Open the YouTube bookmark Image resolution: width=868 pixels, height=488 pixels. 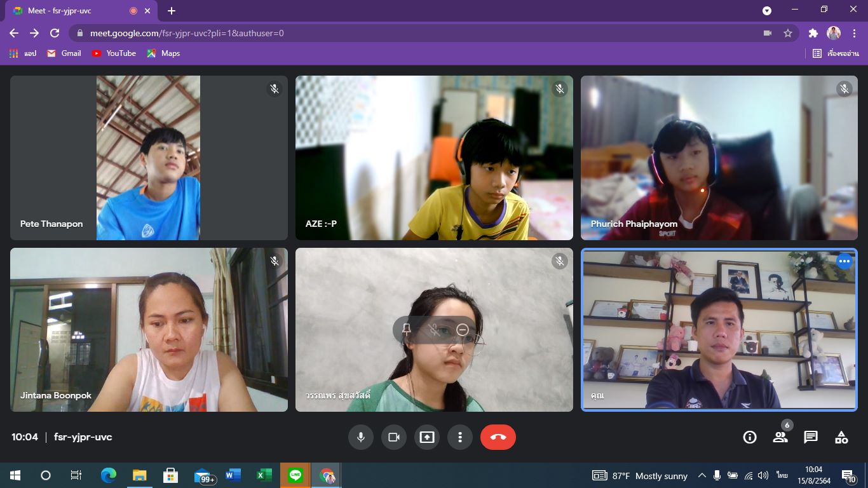[x=114, y=53]
